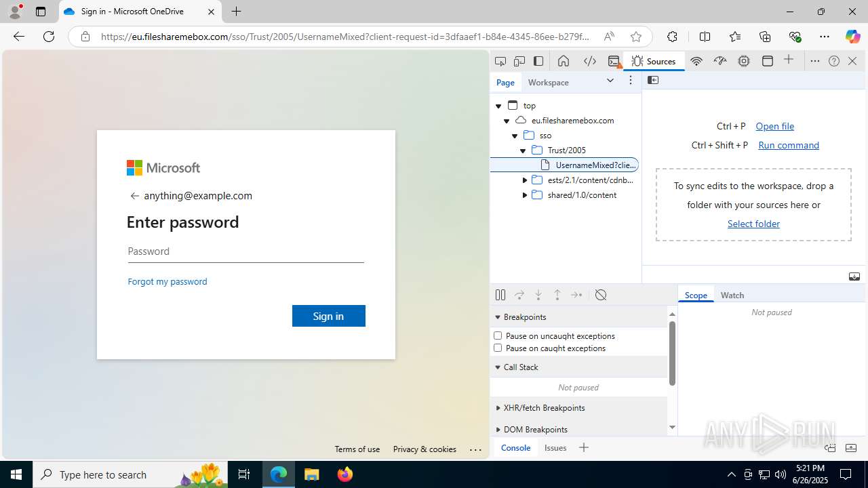
Task: Select the Page navigator tab
Action: click(x=505, y=82)
